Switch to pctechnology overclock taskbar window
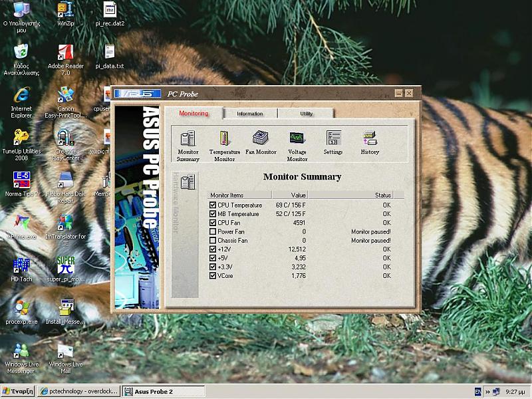This screenshot has width=532, height=399. (x=78, y=392)
